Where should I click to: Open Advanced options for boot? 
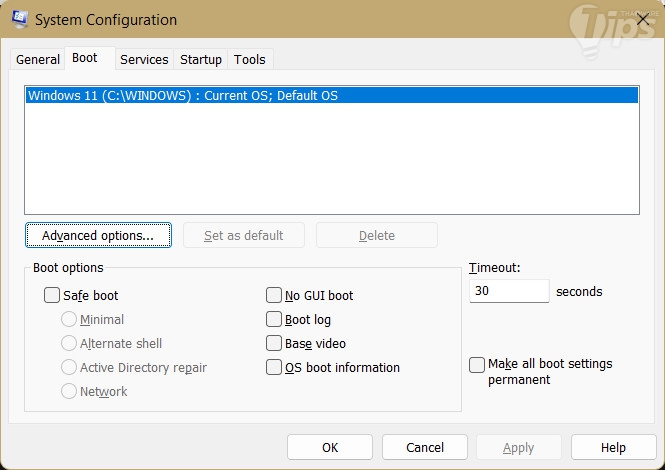pos(98,235)
